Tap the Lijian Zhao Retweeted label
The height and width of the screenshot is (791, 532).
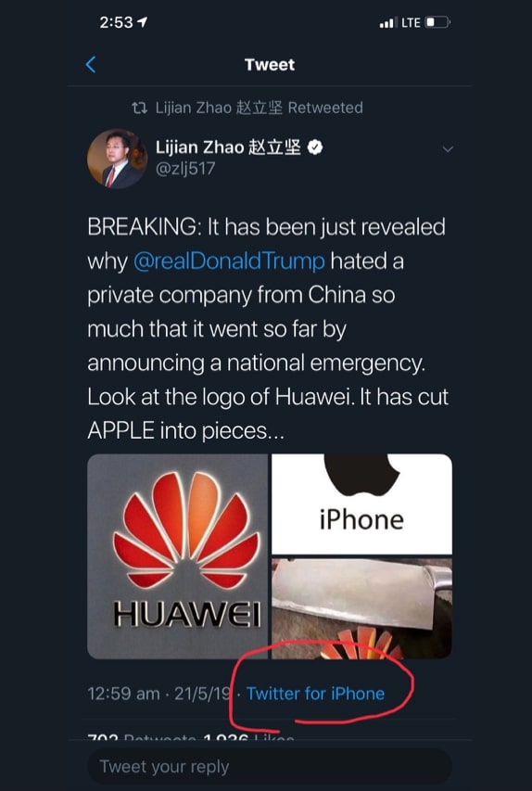pos(260,108)
